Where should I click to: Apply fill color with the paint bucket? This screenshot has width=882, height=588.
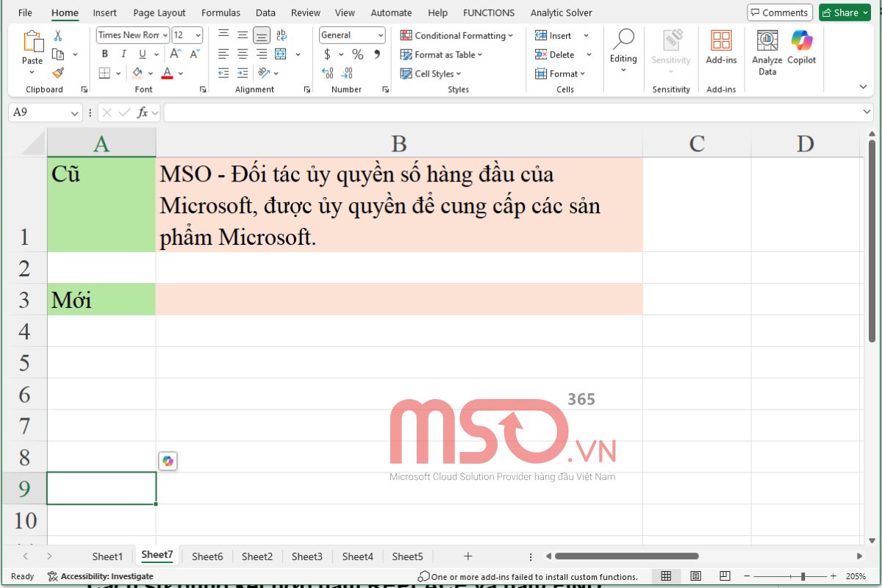point(137,73)
